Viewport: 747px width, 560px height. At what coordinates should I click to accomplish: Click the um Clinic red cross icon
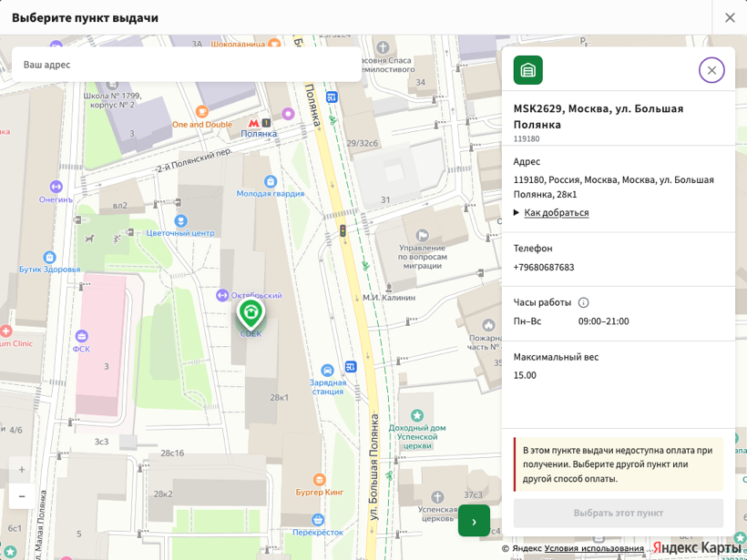point(5,331)
